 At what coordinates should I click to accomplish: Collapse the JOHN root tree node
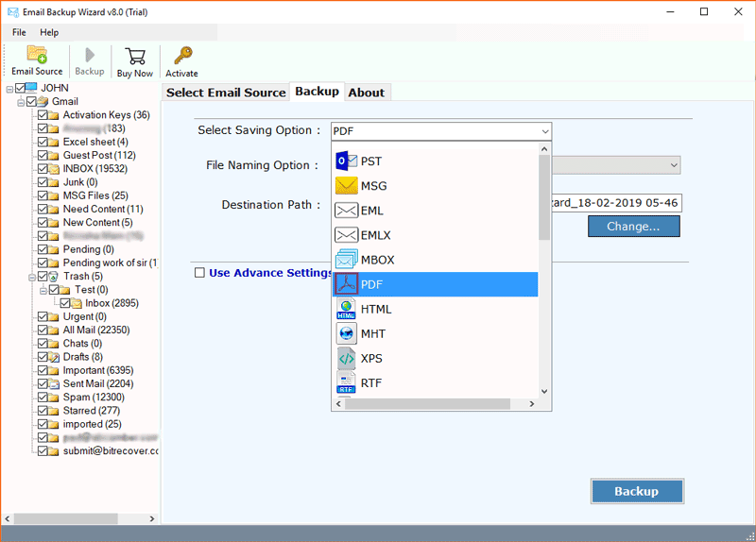coord(9,89)
